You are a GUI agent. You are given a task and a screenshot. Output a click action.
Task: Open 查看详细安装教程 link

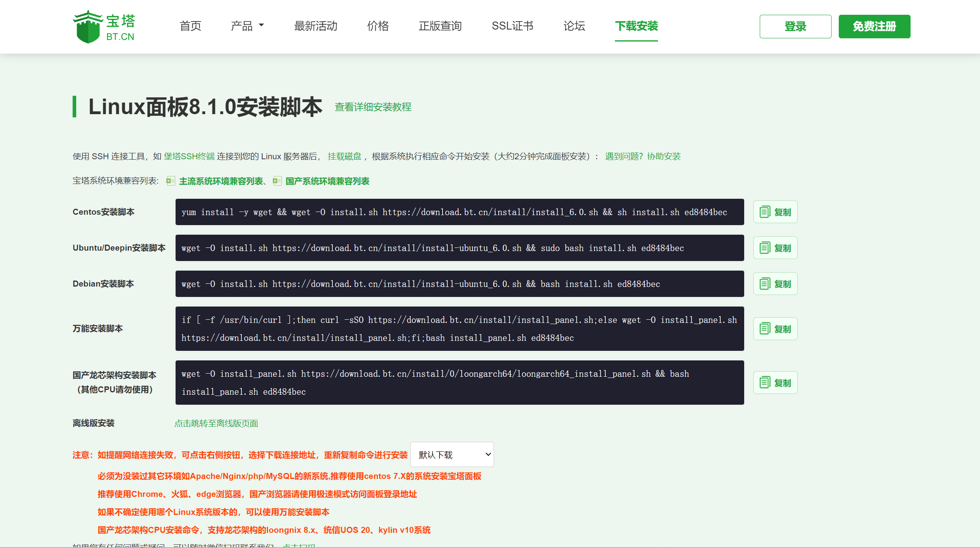pyautogui.click(x=373, y=107)
